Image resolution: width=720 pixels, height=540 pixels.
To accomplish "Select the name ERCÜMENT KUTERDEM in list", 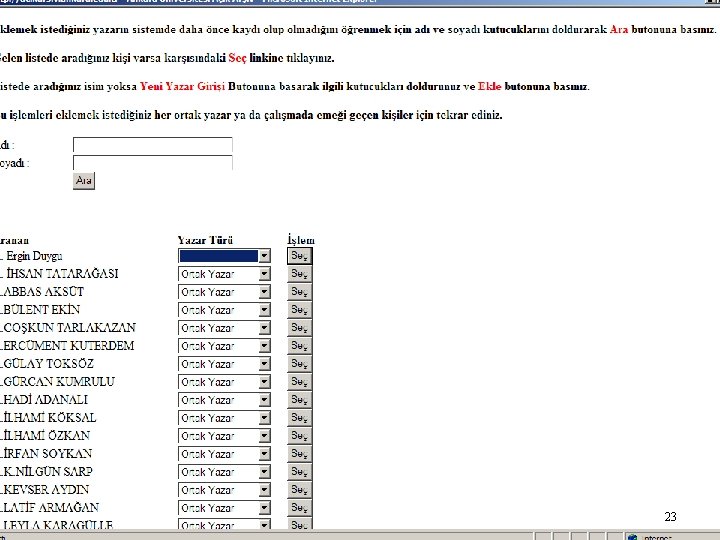I will [68, 345].
